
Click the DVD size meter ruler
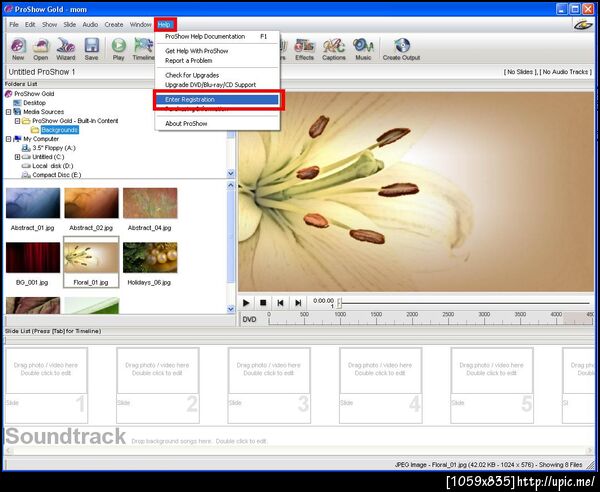pyautogui.click(x=431, y=319)
